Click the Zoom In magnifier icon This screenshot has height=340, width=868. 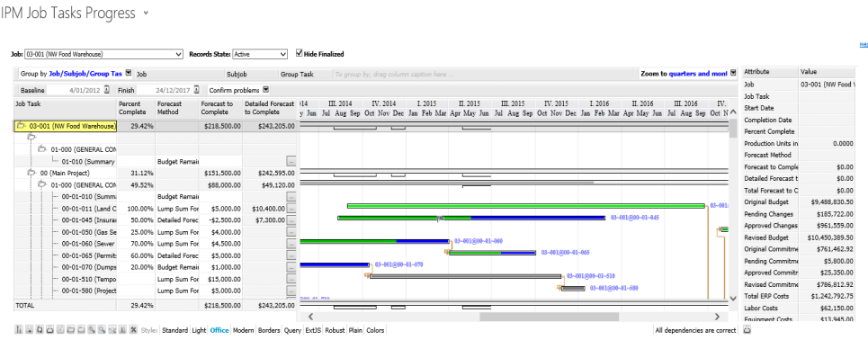coord(92,330)
